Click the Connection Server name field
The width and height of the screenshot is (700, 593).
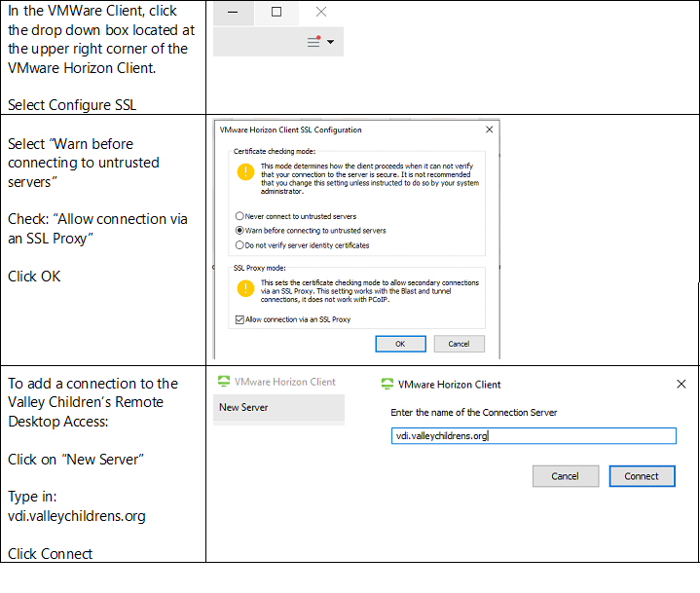point(534,436)
